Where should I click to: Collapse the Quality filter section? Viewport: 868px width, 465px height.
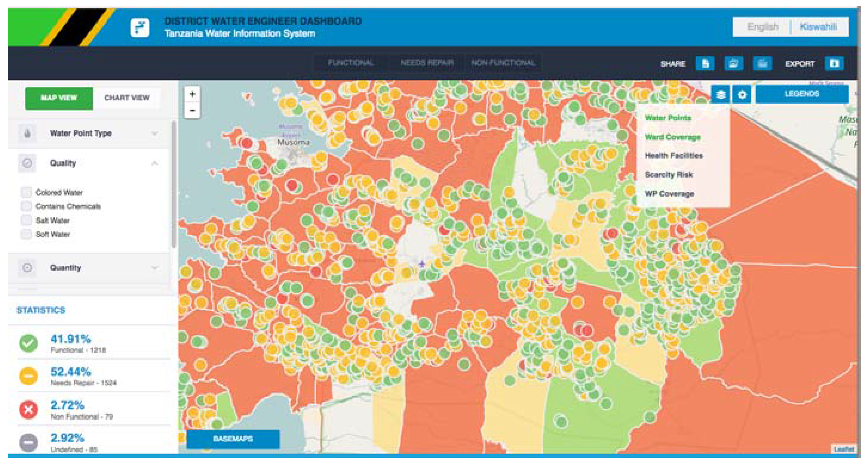[x=154, y=163]
